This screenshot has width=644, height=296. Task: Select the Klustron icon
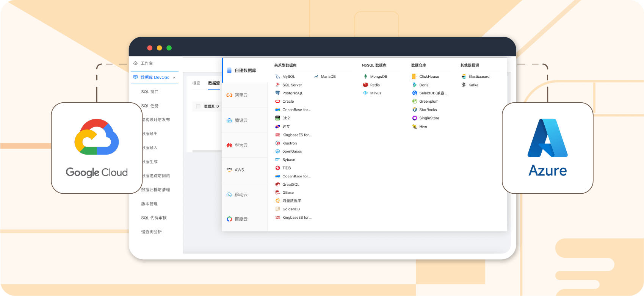click(x=277, y=143)
